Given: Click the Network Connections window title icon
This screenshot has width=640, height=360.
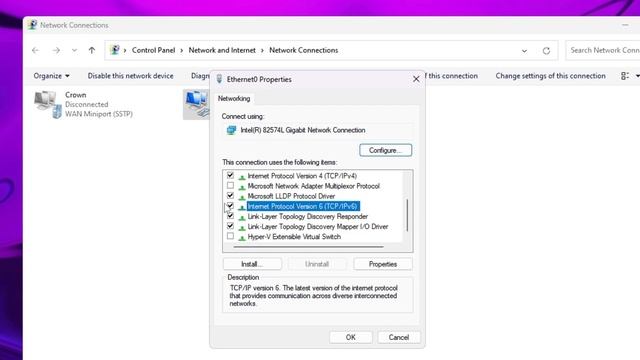Looking at the screenshot, I should pyautogui.click(x=33, y=25).
